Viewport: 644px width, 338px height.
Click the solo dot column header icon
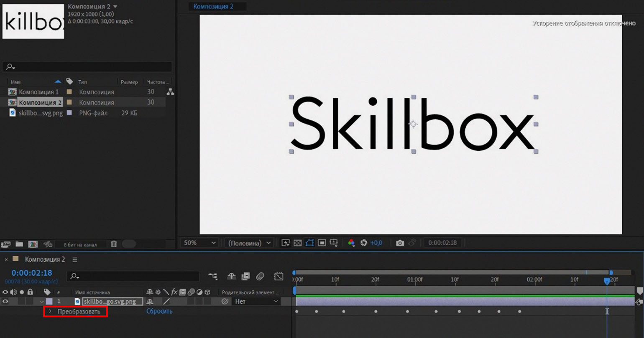pyautogui.click(x=22, y=292)
